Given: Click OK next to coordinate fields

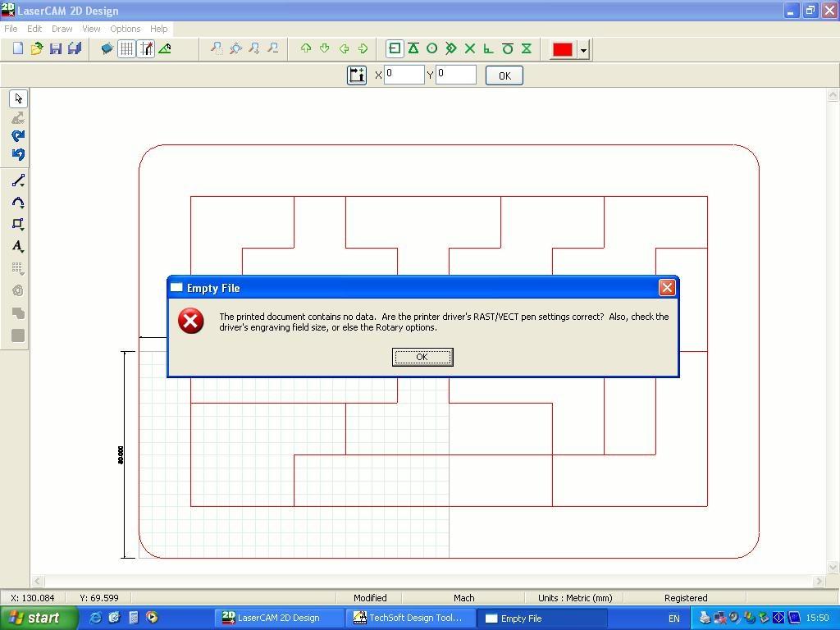Looking at the screenshot, I should click(504, 75).
